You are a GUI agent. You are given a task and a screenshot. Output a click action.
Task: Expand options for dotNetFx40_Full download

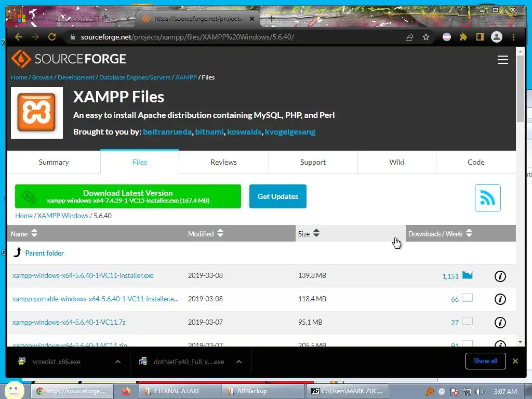239,362
